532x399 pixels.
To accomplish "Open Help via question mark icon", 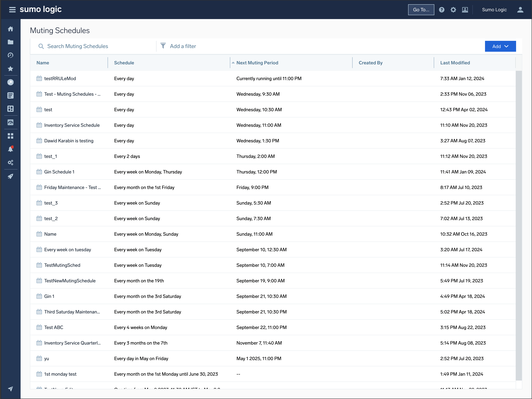I will [442, 10].
